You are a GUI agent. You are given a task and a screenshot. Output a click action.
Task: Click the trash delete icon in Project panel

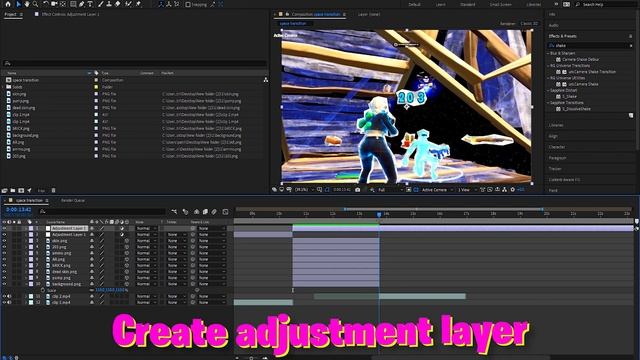coord(53,191)
